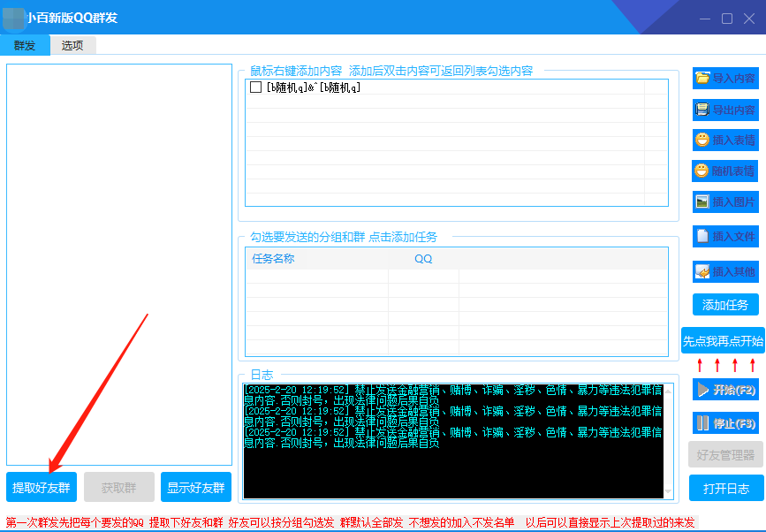766x532 pixels.
Task: Open the 插入表情 insert emoji button
Action: [725, 141]
